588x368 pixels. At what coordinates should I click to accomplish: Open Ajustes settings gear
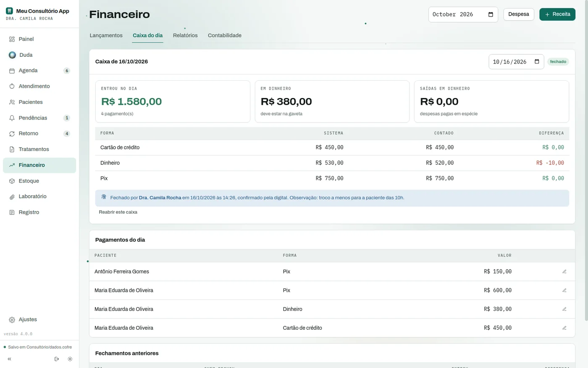pos(12,320)
